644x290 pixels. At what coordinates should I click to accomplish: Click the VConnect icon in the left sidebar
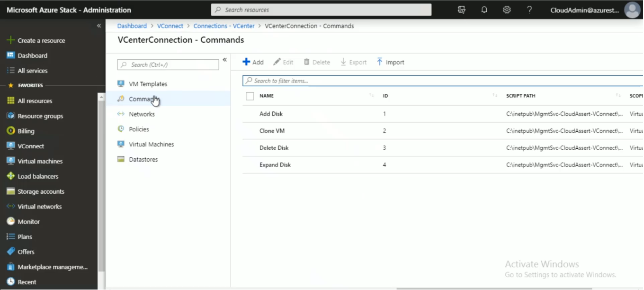click(x=10, y=146)
